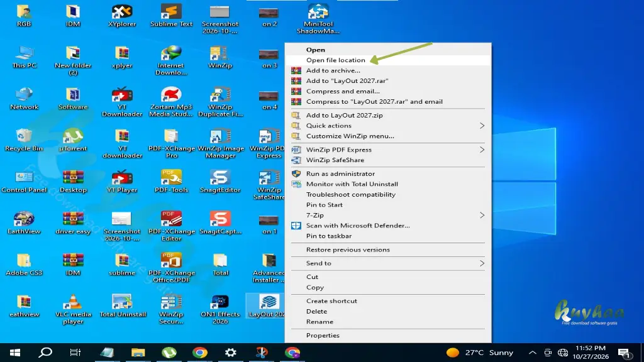Image resolution: width=644 pixels, height=362 pixels.
Task: Select the VLC media player icon
Action: [x=73, y=309]
